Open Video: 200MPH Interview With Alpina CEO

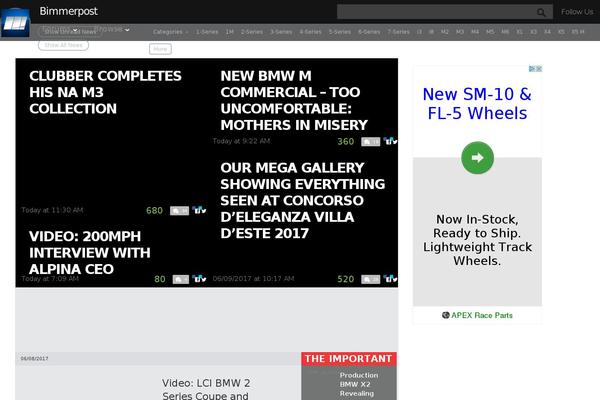(x=90, y=253)
